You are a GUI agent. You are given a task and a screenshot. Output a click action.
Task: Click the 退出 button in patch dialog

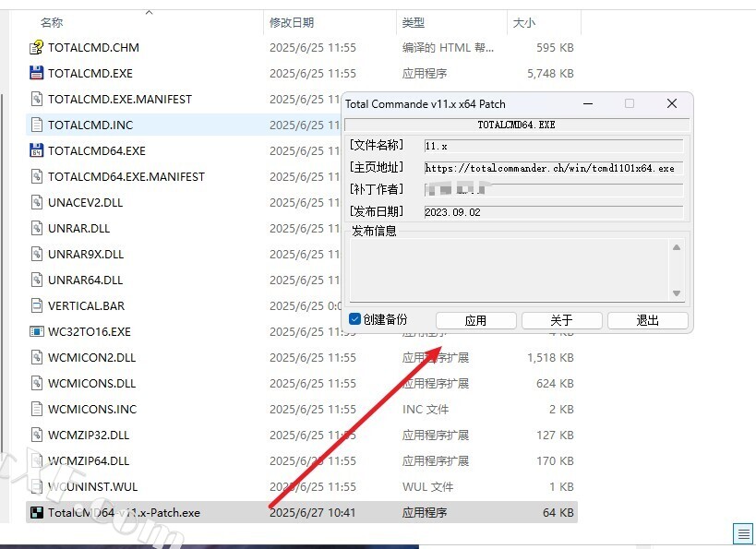click(x=647, y=320)
